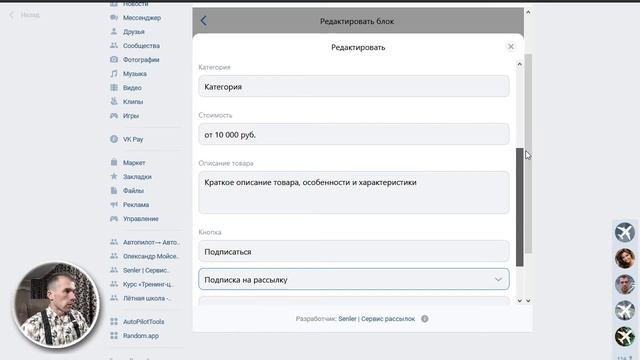Open the Закладки menu item

pos(138,176)
